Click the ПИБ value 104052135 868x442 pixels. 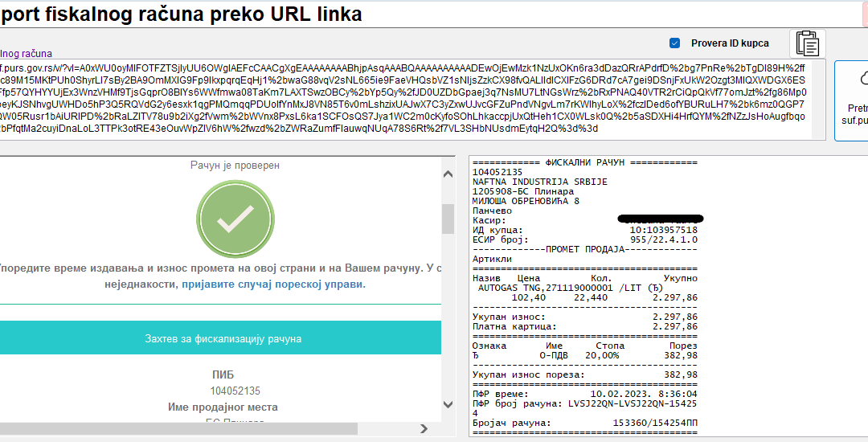[x=235, y=391]
